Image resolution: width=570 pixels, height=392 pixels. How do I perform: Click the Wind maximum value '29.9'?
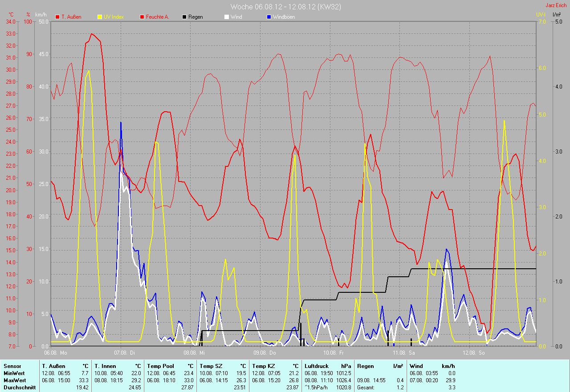[450, 380]
